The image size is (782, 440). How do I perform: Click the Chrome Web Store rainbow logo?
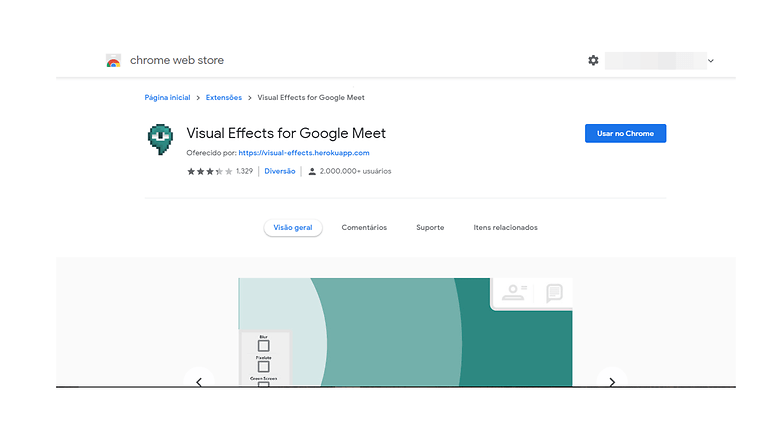tap(113, 61)
